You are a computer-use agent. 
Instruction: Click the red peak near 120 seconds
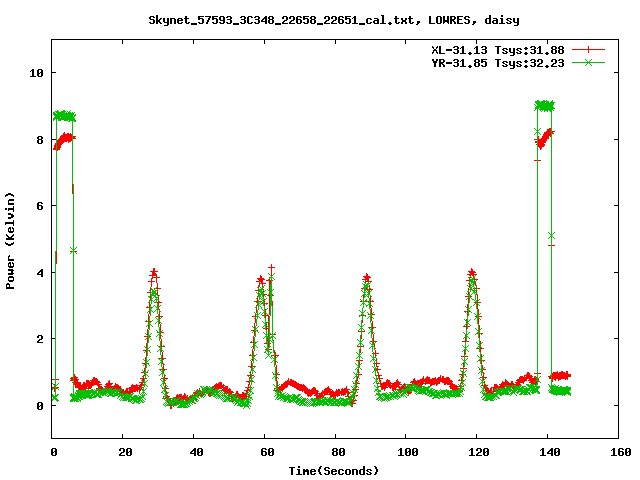(472, 273)
